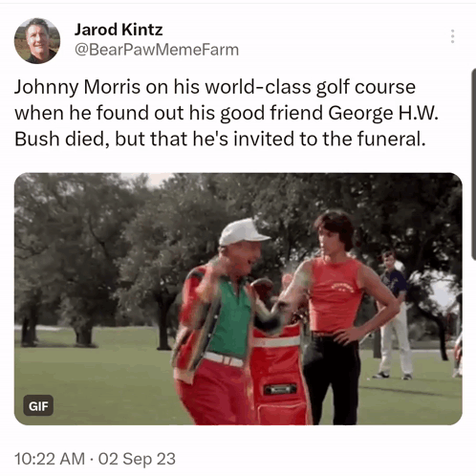
Task: Open Jarod Kintz's profile avatar
Action: 37,40
